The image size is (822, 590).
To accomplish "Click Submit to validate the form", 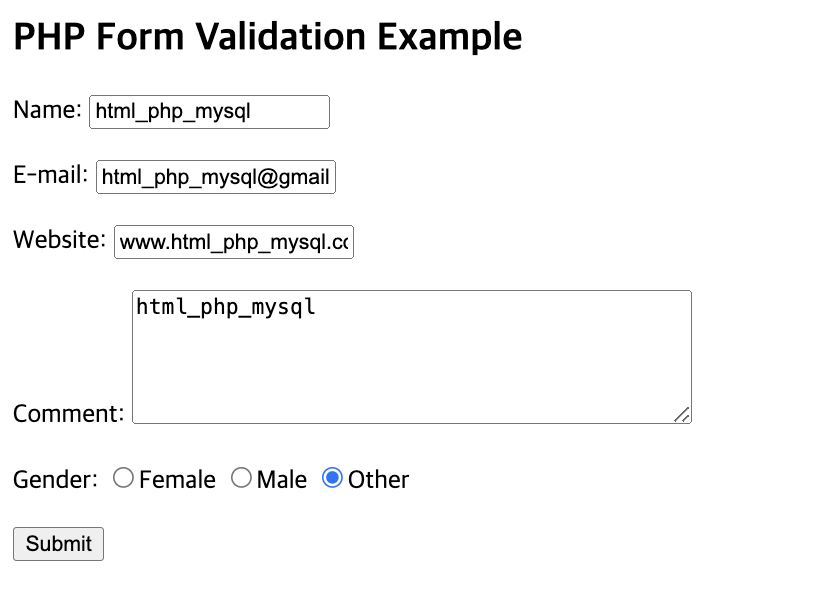I will (x=57, y=544).
